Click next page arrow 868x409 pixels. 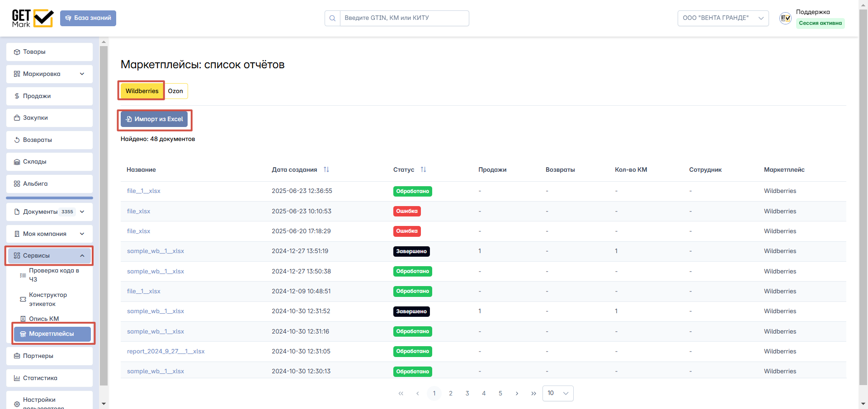[x=517, y=393]
